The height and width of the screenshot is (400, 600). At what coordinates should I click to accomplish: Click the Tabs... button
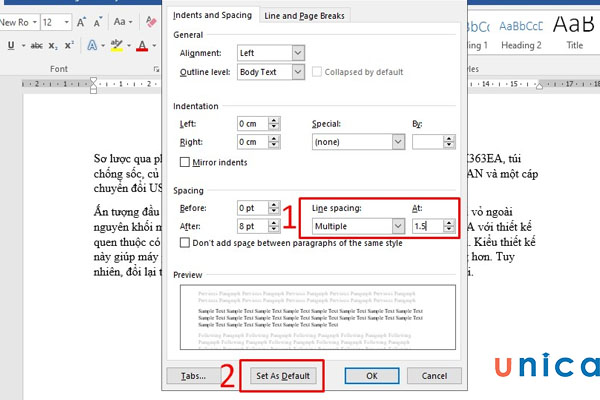pos(193,376)
